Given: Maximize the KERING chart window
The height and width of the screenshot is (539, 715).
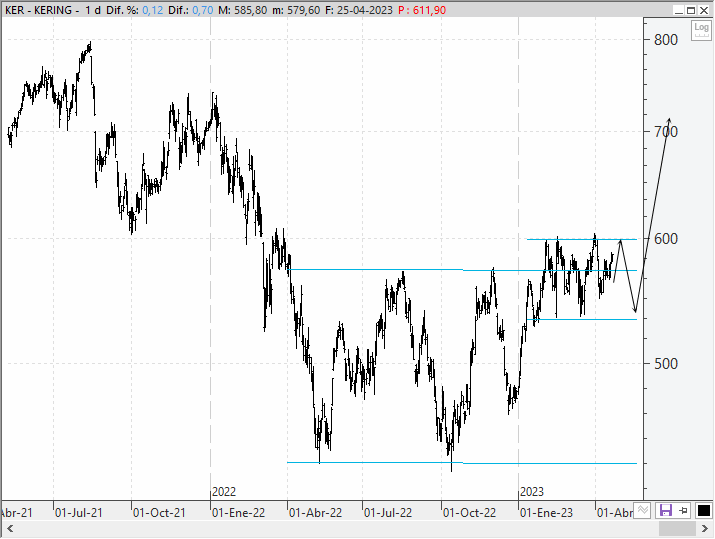Looking at the screenshot, I should [x=692, y=10].
